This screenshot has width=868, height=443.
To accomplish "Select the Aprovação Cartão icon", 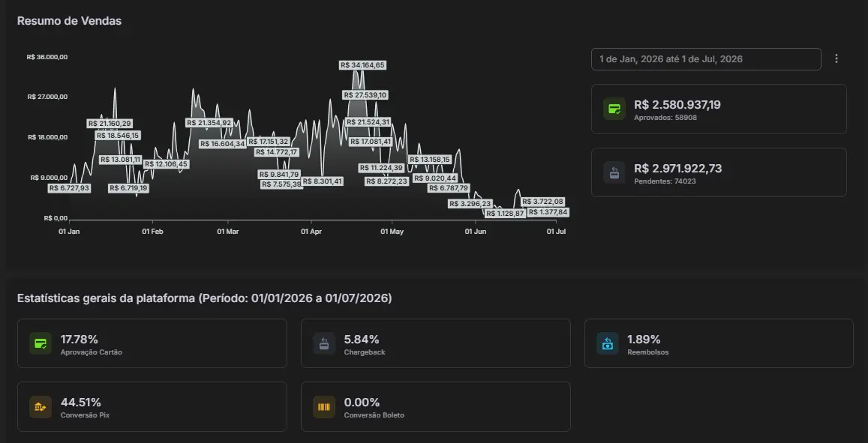I will coord(41,343).
